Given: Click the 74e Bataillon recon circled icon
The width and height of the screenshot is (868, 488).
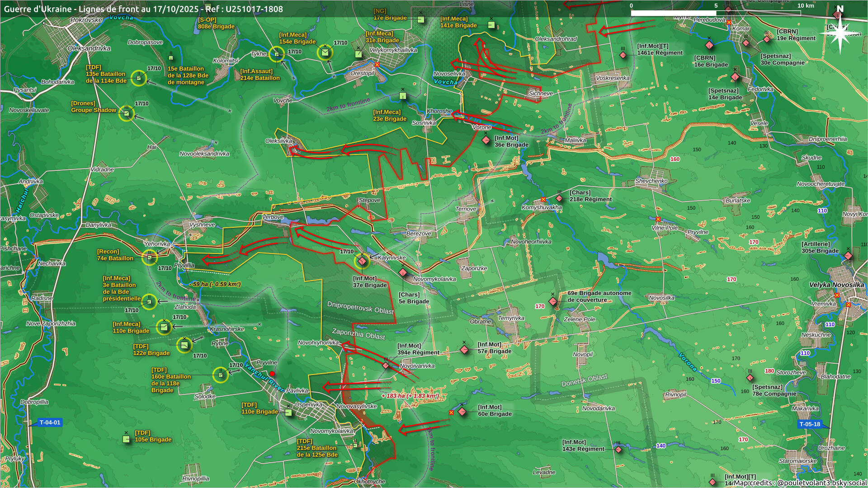Looking at the screenshot, I should coord(150,258).
